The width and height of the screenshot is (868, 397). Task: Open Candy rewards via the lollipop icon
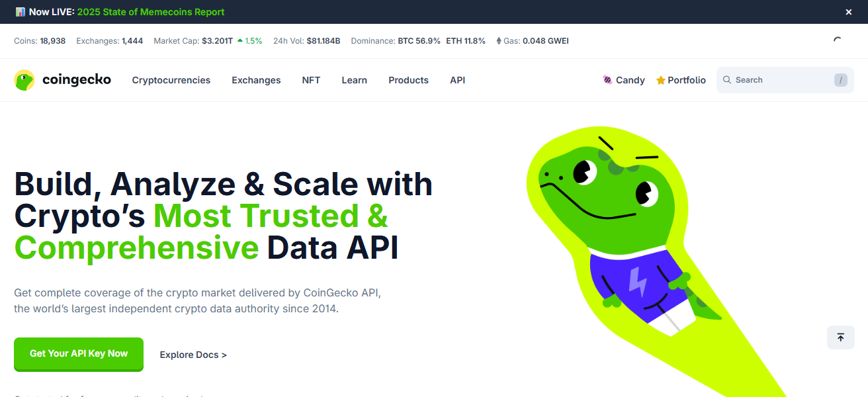click(606, 79)
